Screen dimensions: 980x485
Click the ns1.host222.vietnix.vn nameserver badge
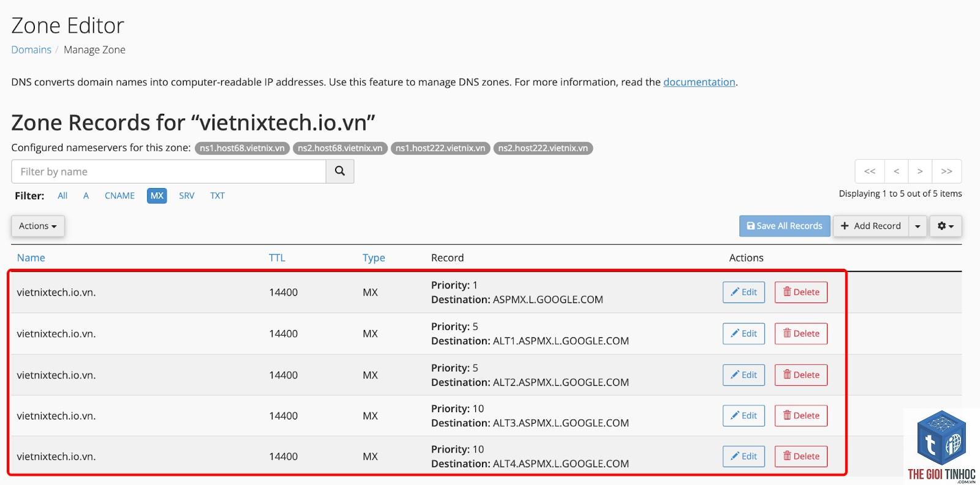440,148
